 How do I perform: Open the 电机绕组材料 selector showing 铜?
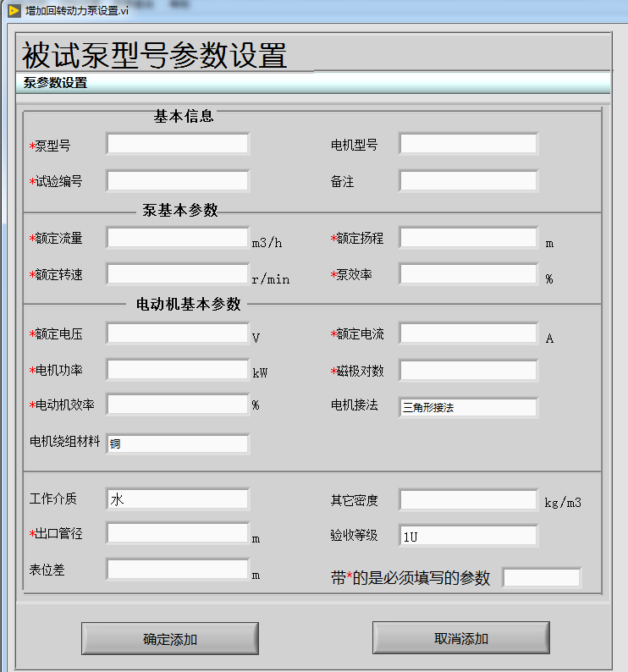click(x=178, y=443)
